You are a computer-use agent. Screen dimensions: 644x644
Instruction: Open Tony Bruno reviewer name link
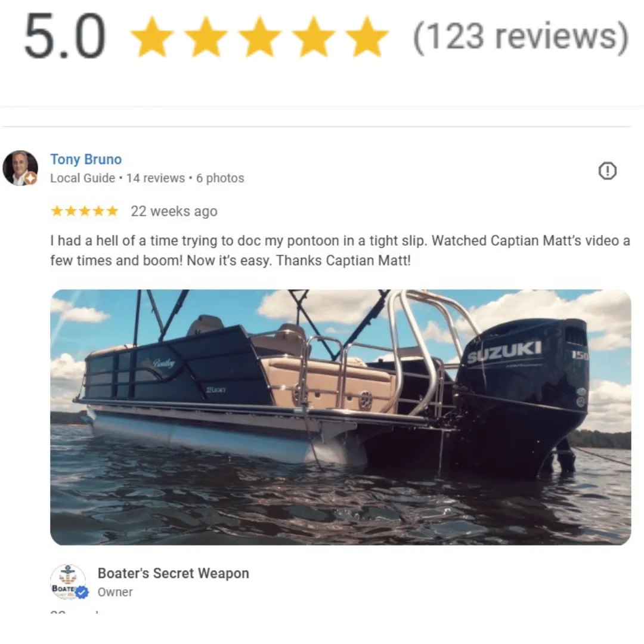86,159
